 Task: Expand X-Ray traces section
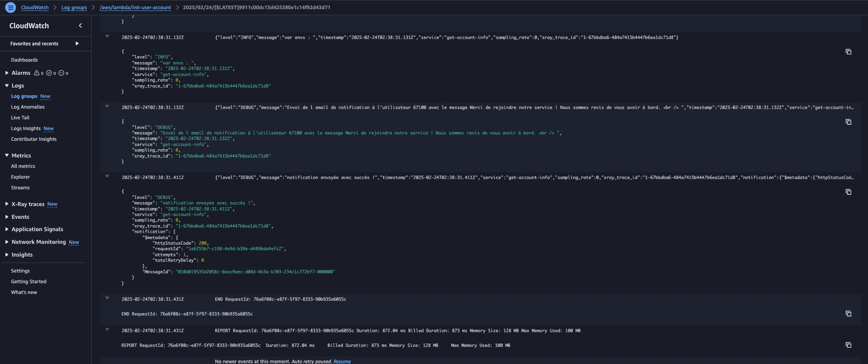[x=7, y=204]
